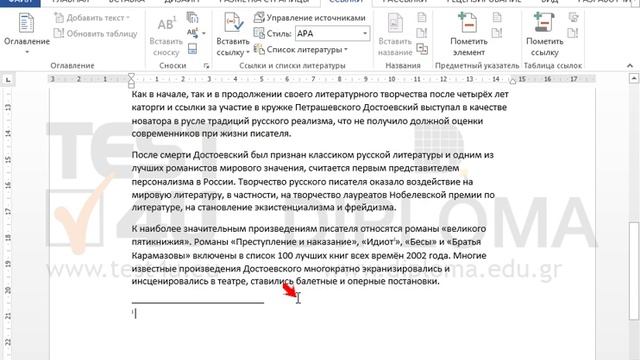Switch to the ВСТАВКА ribbon tab
This screenshot has width=640, height=360.
tap(127, 2)
